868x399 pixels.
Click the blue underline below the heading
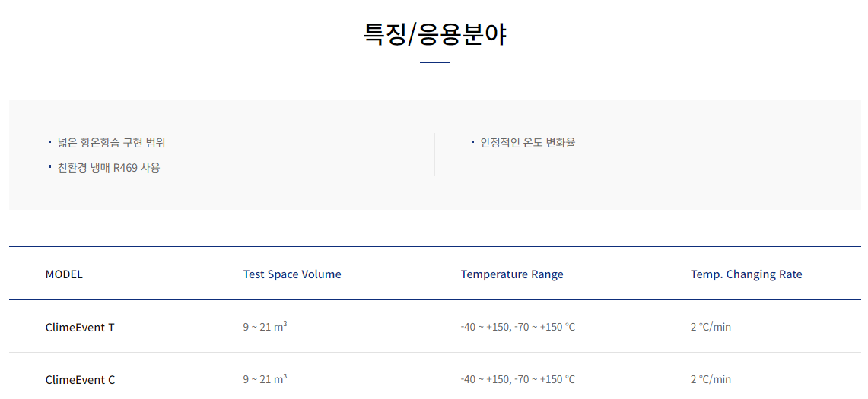434,62
